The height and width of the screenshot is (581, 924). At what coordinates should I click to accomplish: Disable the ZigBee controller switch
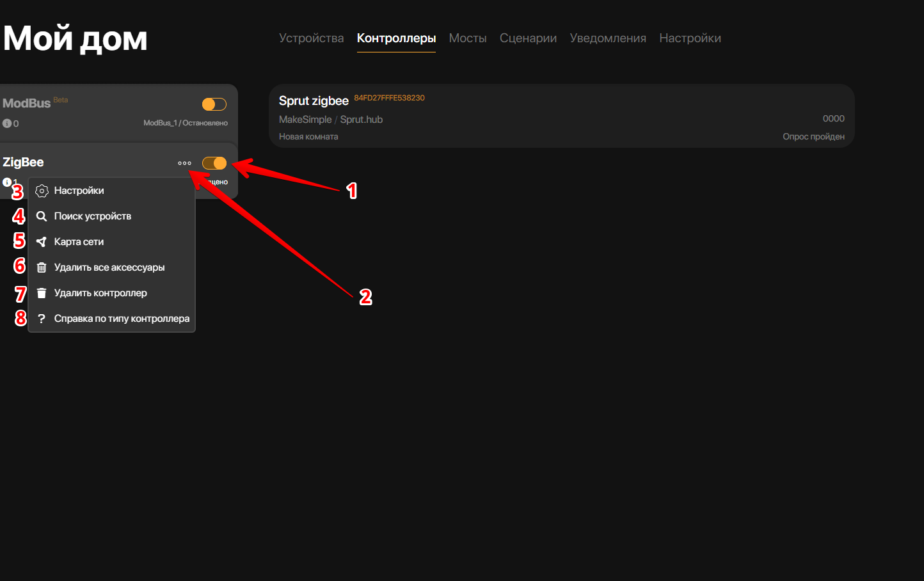point(214,163)
